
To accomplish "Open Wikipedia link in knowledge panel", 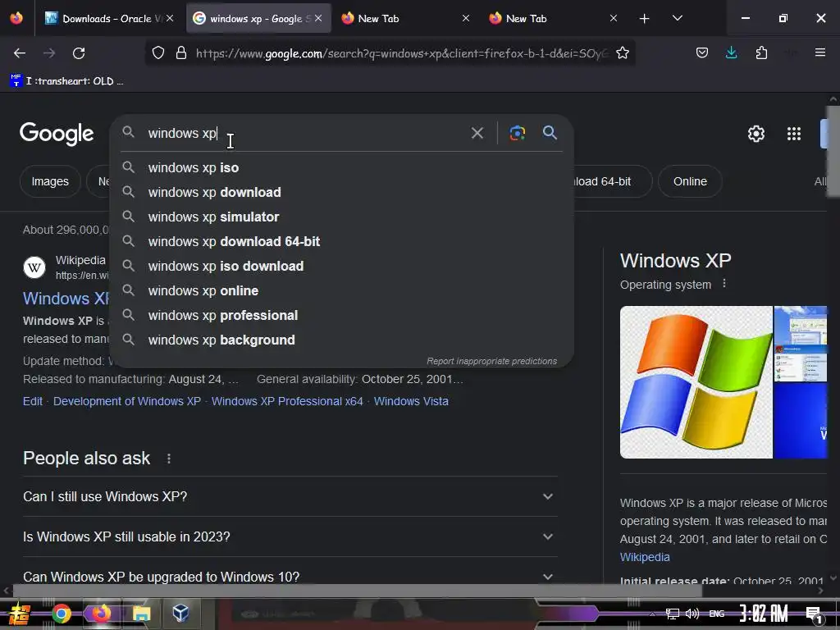I will click(x=645, y=557).
